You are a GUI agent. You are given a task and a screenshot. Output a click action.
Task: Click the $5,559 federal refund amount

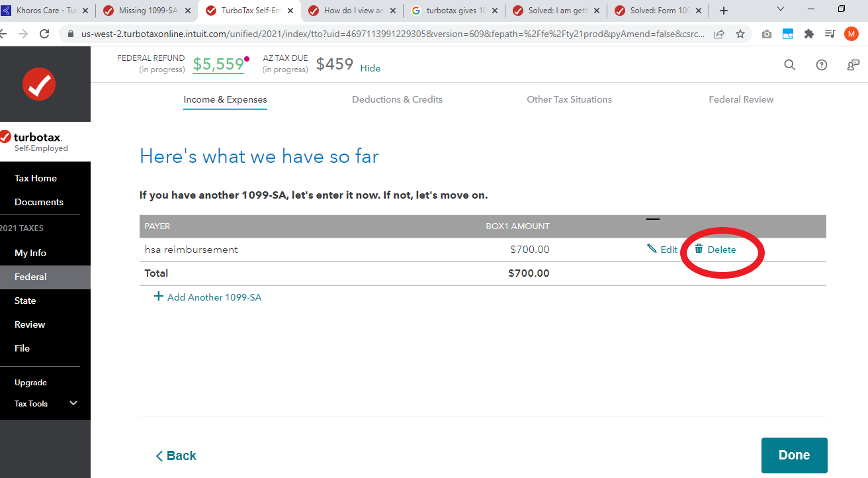(x=218, y=64)
